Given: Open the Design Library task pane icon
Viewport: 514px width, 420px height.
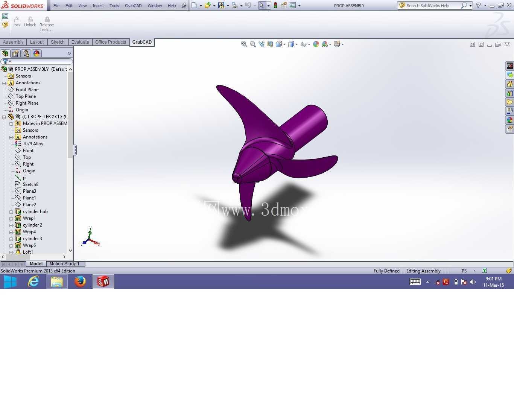Looking at the screenshot, I should pos(509,93).
